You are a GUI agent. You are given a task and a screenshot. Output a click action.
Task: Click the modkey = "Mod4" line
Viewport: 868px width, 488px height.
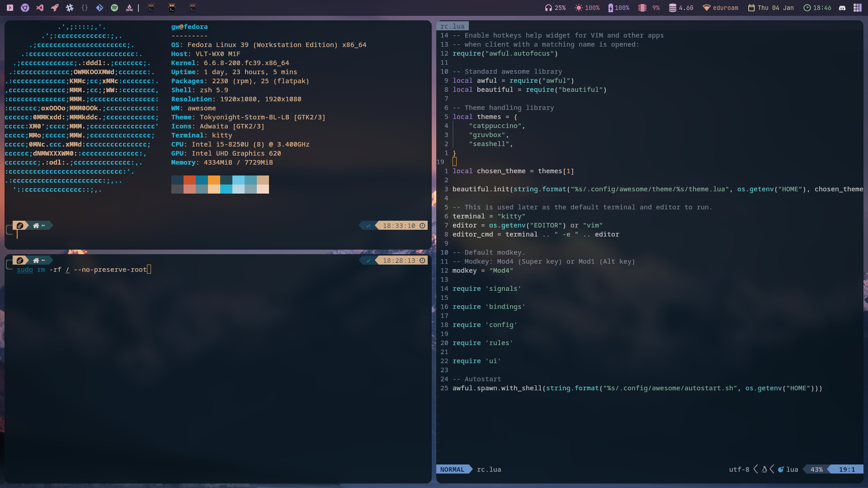[x=483, y=270]
